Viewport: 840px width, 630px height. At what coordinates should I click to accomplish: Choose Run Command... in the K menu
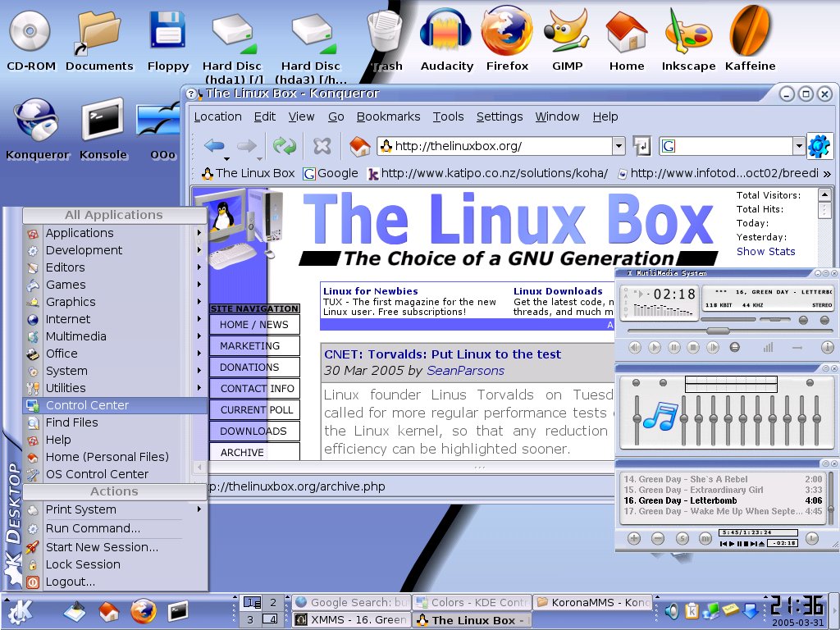click(x=115, y=528)
